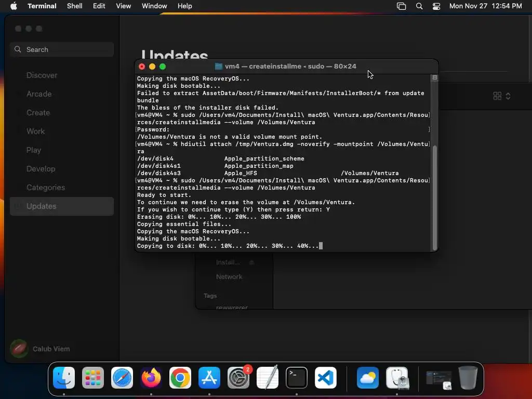The height and width of the screenshot is (399, 532).
Task: Eject the Install volume in Finder sidebar
Action: pos(251,262)
